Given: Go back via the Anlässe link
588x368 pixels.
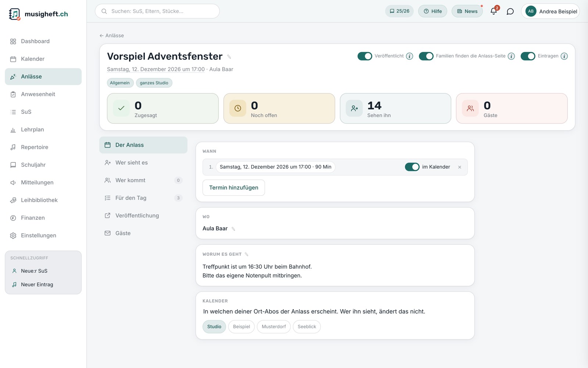Looking at the screenshot, I should click(x=112, y=36).
